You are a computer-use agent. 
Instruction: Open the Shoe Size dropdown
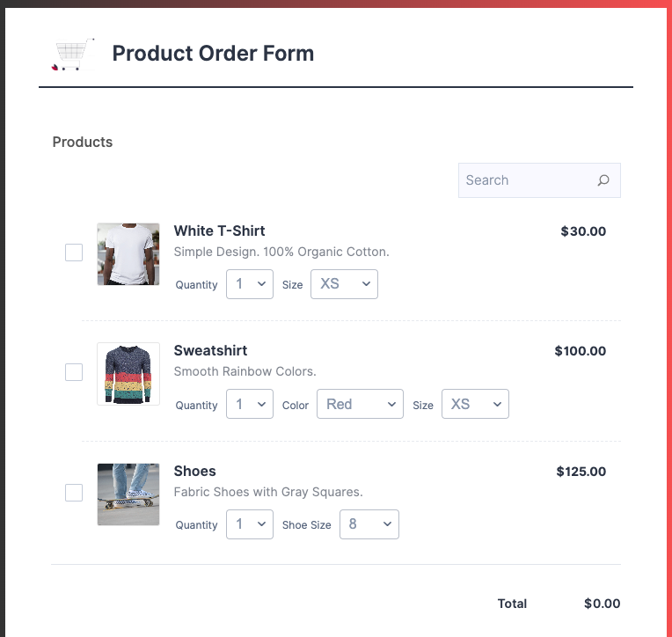[369, 524]
